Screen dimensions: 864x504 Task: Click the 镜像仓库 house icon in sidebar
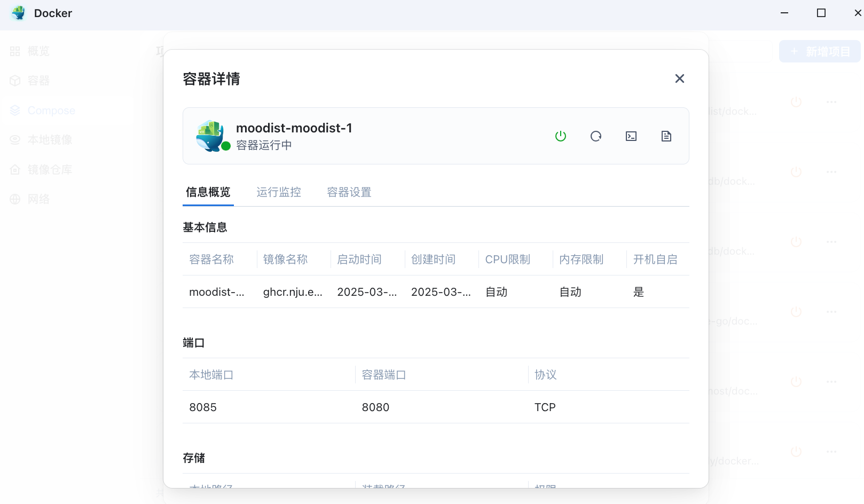click(15, 170)
